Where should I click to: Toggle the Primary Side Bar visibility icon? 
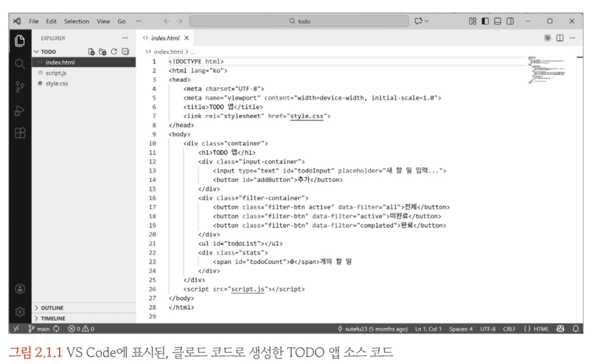click(486, 21)
